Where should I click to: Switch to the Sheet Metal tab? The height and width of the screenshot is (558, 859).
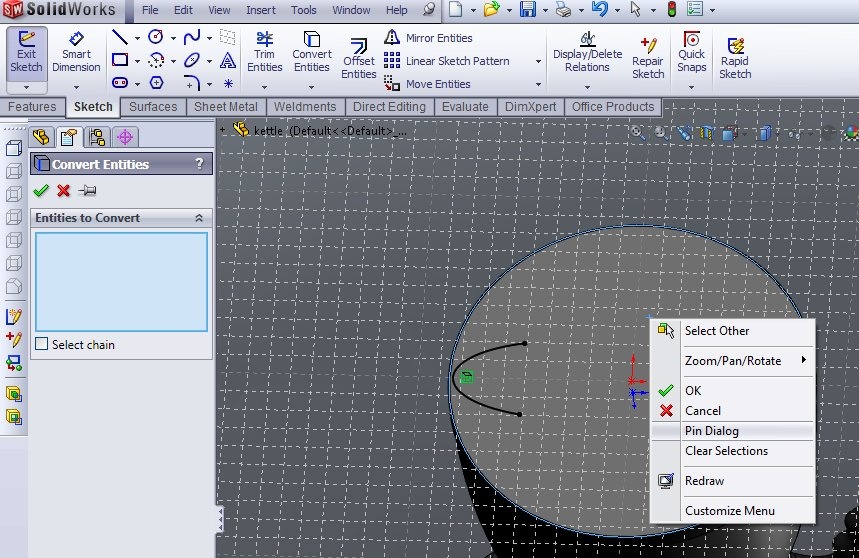pyautogui.click(x=224, y=107)
